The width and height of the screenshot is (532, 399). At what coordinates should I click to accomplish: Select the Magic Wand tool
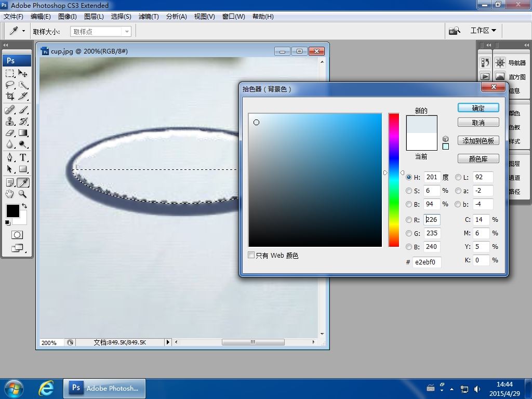pyautogui.click(x=23, y=85)
